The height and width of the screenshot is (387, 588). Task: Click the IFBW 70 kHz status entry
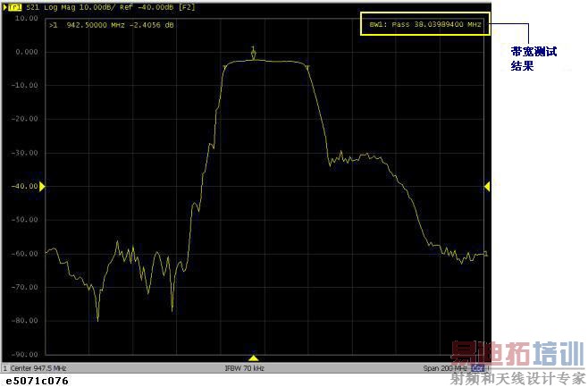tap(245, 368)
